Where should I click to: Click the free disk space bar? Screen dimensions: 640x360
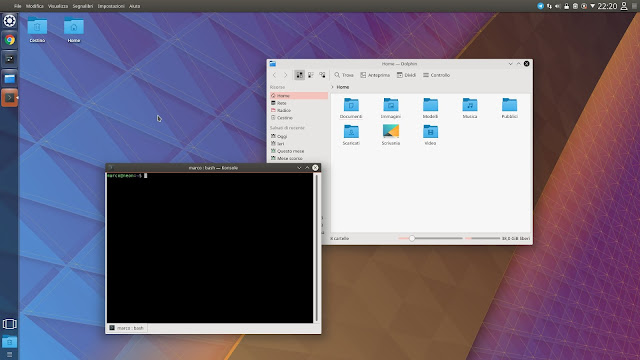[482, 238]
